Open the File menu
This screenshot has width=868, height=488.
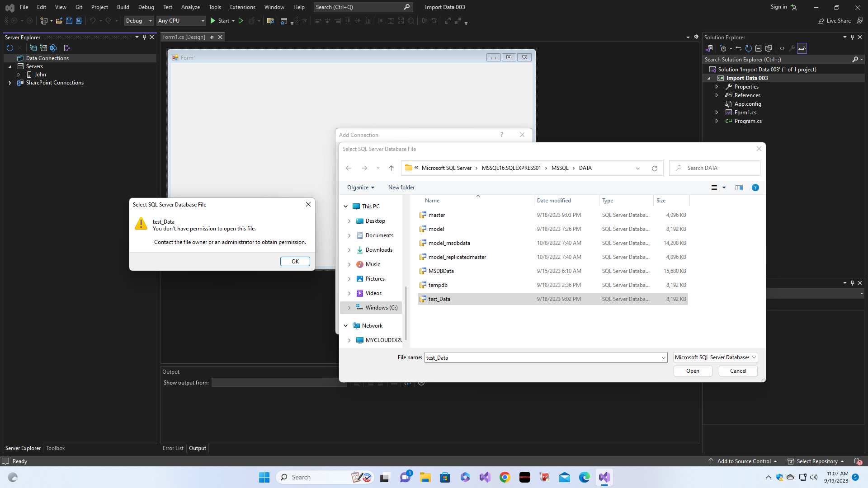(x=24, y=7)
